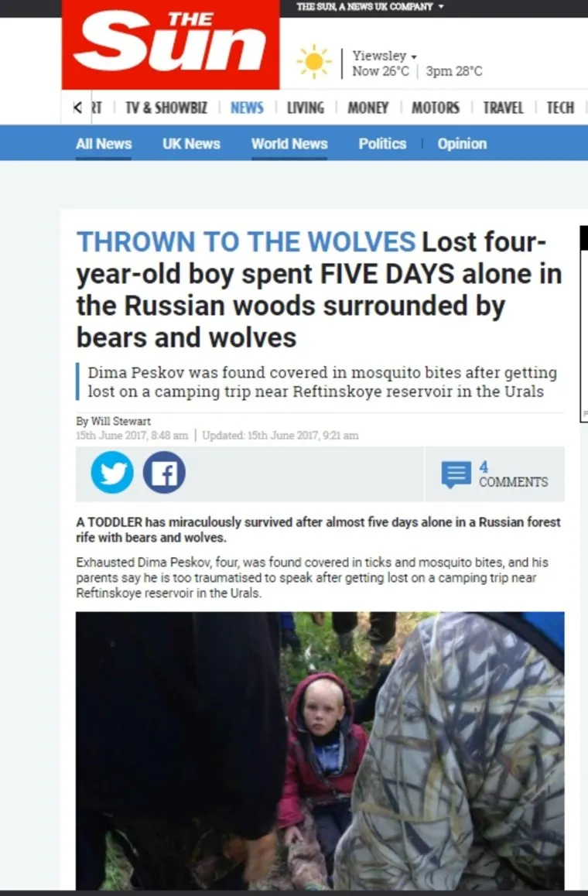Share article via Twitter bird icon
This screenshot has height=896, width=588.
pos(112,473)
